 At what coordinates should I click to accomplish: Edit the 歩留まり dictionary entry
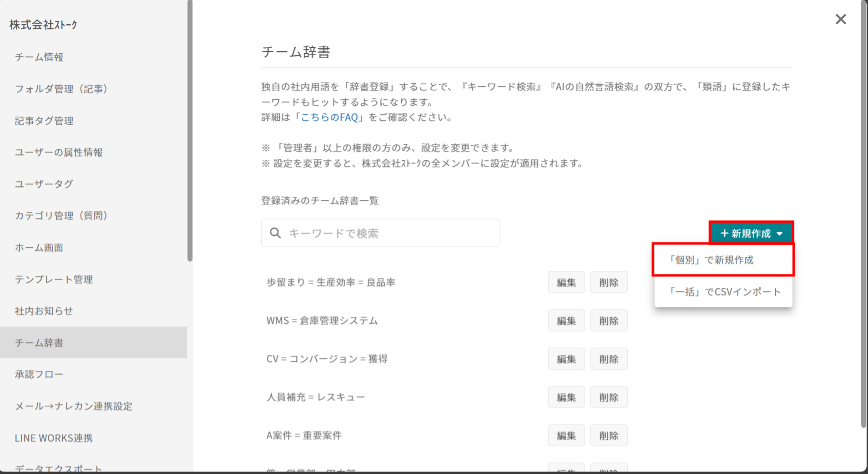coord(566,283)
